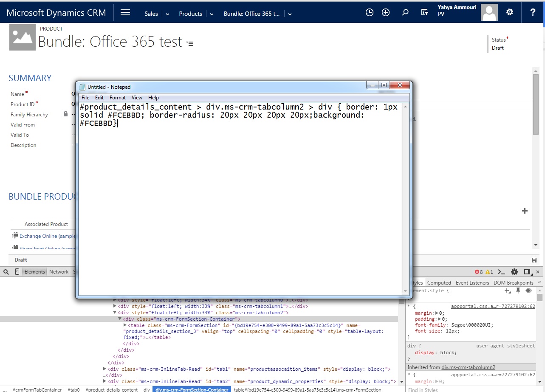Open the DOM Breakpoints tab
The width and height of the screenshot is (545, 392).
pyautogui.click(x=513, y=283)
